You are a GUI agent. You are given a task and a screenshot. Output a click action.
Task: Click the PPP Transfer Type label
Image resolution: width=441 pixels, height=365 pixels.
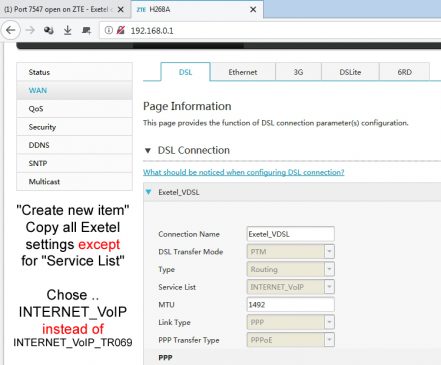(x=189, y=340)
